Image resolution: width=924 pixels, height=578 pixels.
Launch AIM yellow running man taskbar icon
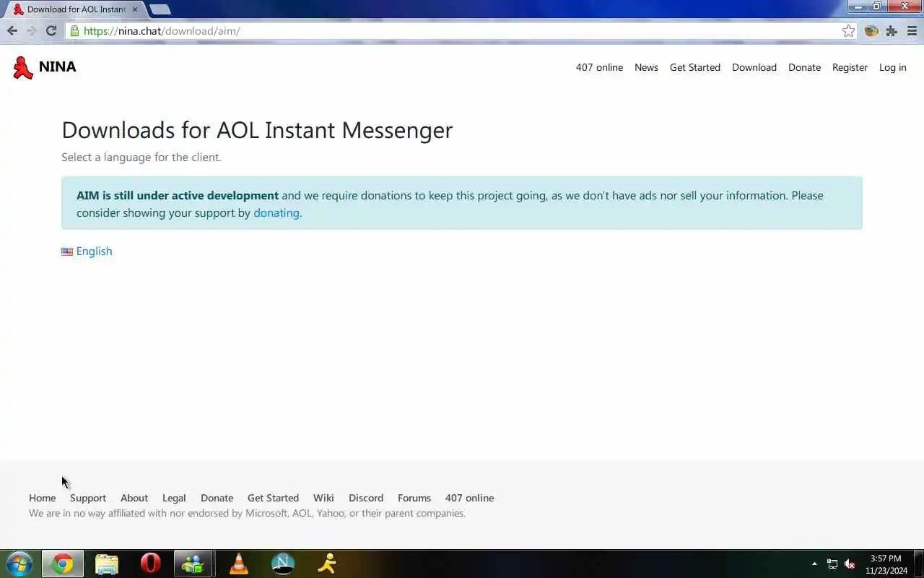(x=327, y=564)
